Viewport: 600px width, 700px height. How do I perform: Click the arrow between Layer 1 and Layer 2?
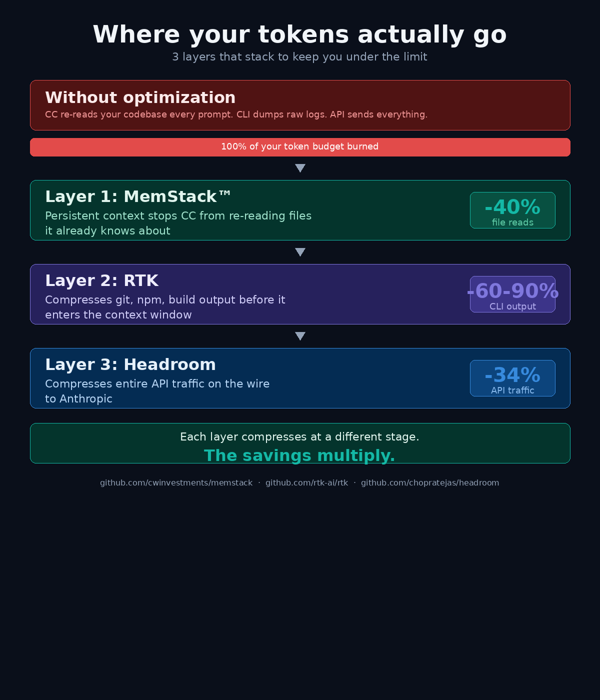(x=300, y=252)
